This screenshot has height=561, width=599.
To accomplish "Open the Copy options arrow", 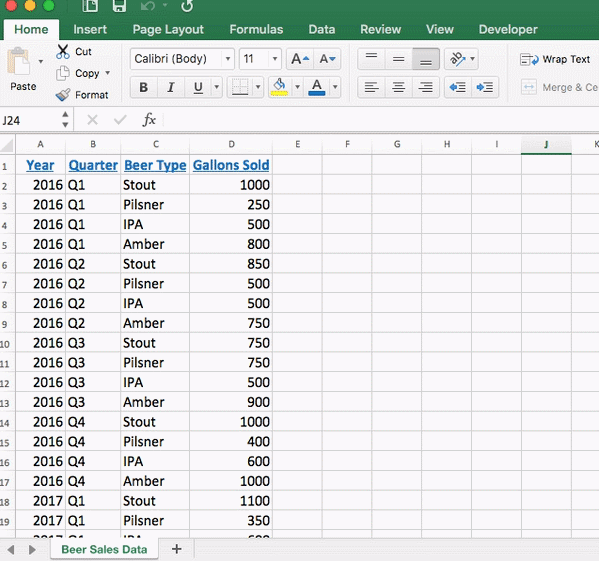I will click(107, 73).
